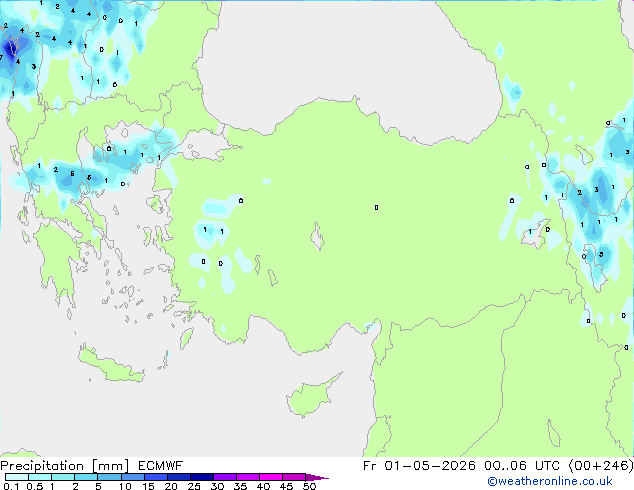Screen dimensions: 634x490
Task: Click the 40–45 mm magenta legend box
Action: pyautogui.click(x=271, y=477)
